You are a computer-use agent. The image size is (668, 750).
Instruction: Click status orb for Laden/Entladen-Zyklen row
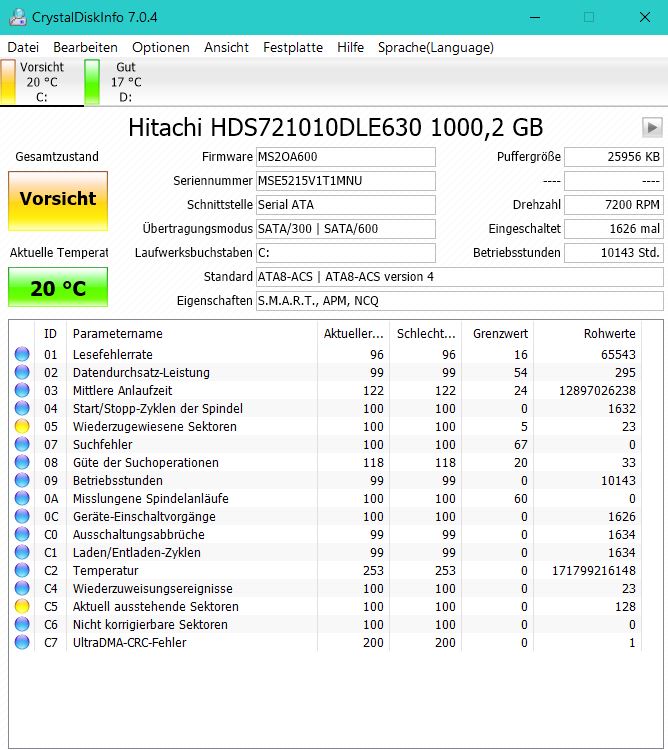coord(22,552)
